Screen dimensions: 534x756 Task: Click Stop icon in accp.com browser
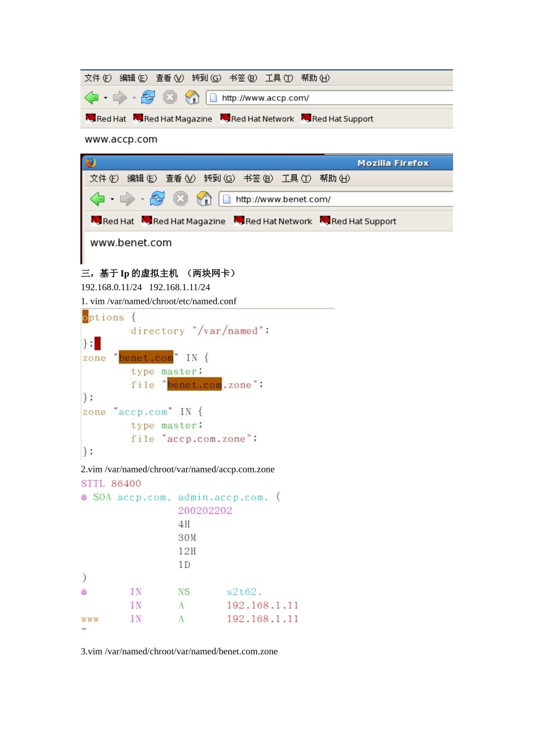(x=170, y=97)
